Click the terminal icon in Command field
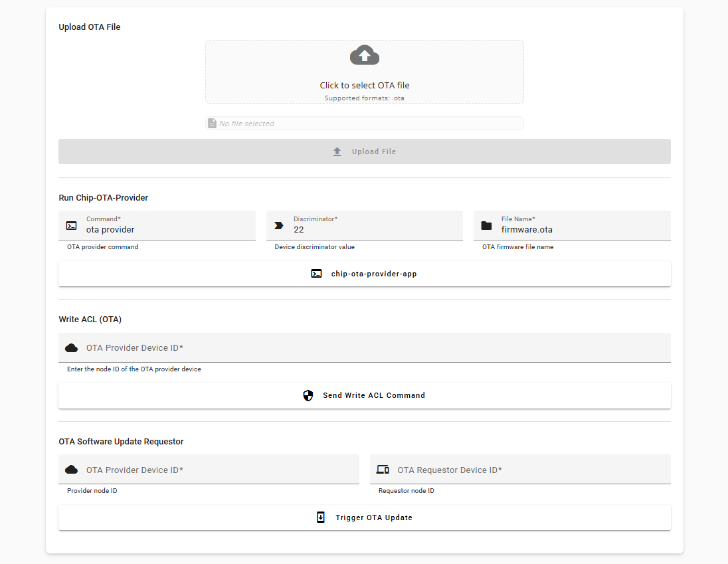 (x=72, y=225)
